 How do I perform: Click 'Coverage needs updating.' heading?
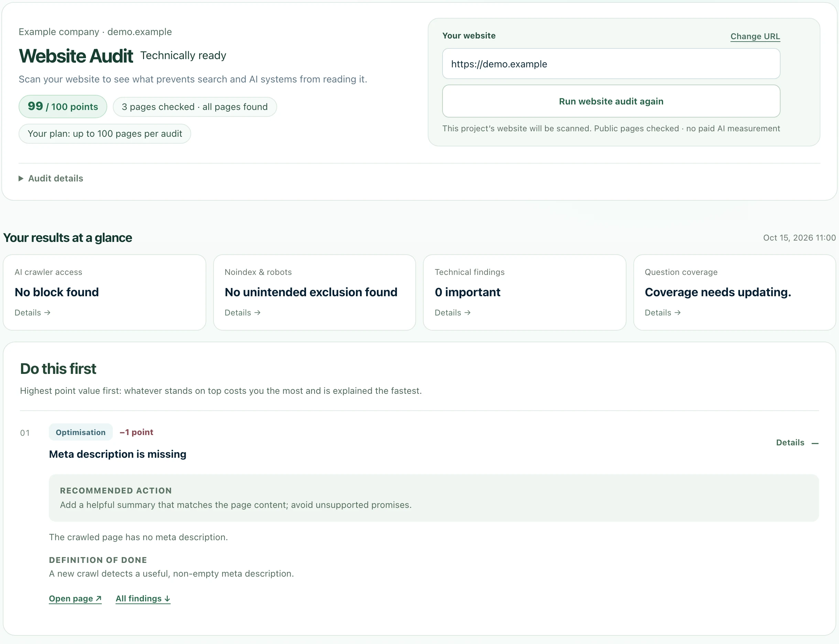click(x=718, y=292)
